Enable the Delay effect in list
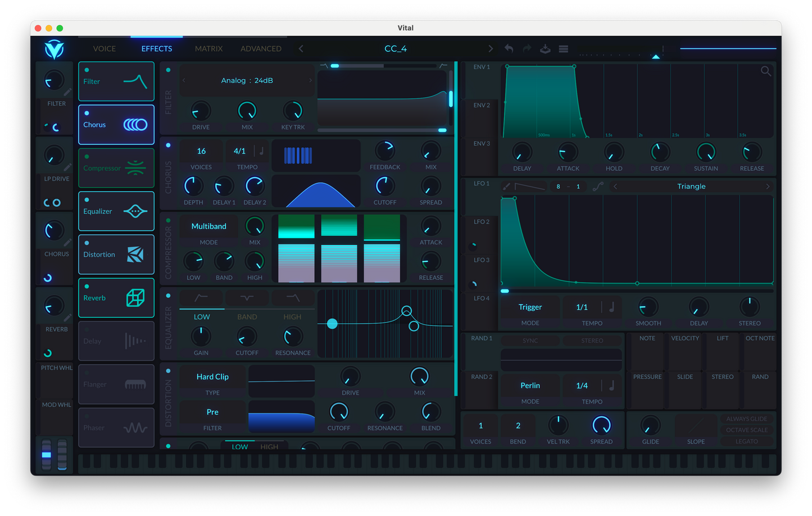The image size is (812, 516). [x=87, y=330]
